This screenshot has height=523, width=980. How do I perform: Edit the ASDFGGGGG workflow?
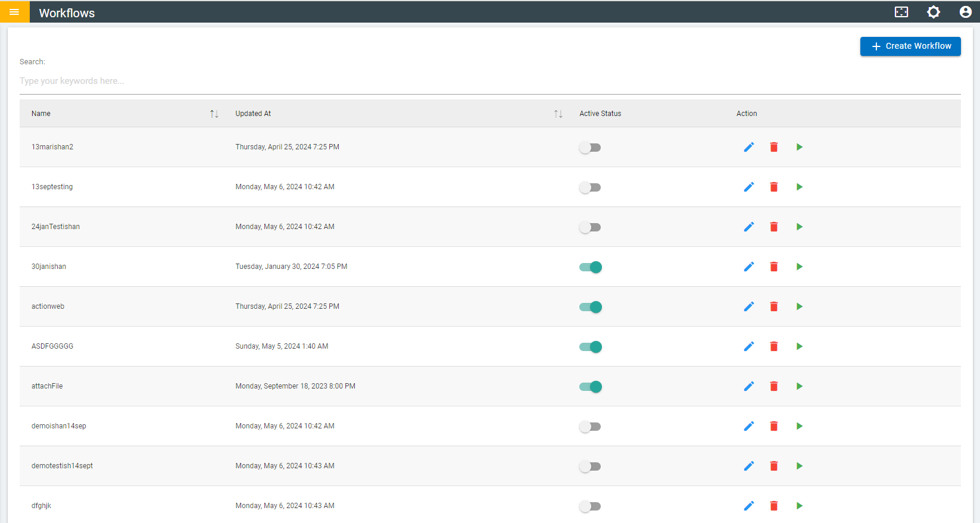point(749,346)
